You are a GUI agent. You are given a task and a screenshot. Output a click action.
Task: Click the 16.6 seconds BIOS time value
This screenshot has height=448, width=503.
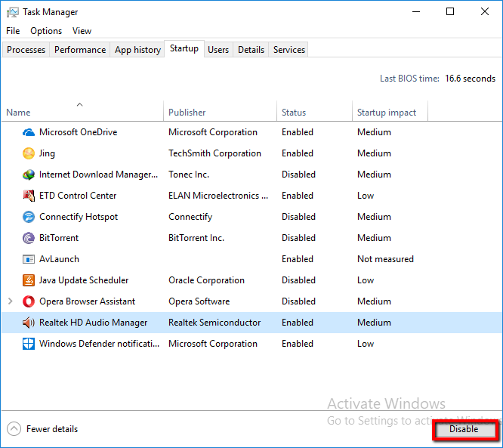pyautogui.click(x=470, y=79)
